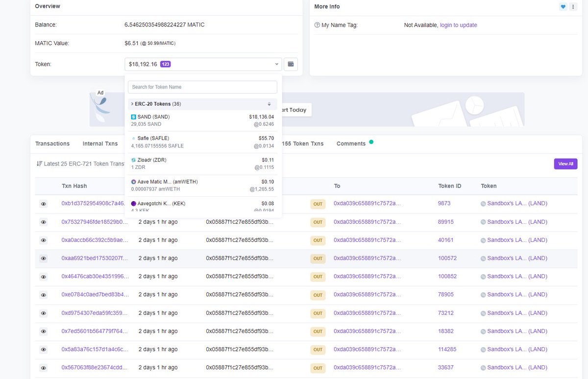Click Sandbox's LAND link in 40161 row

(517, 240)
